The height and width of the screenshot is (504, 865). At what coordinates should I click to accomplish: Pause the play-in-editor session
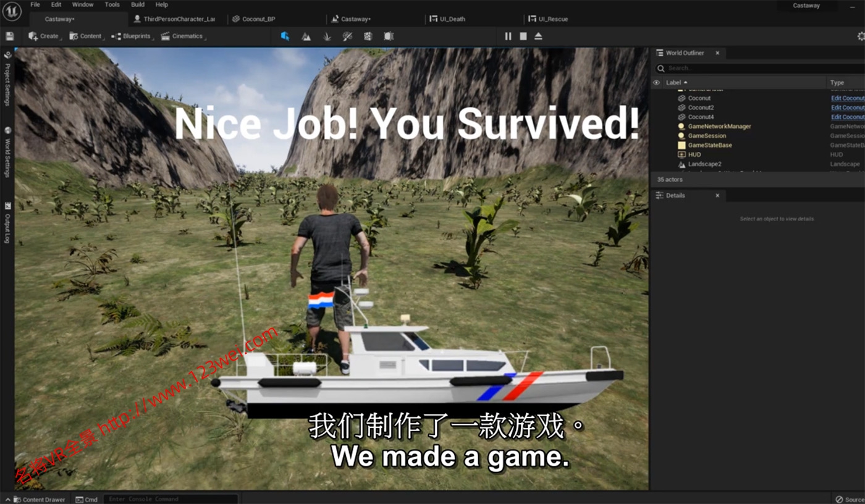(x=508, y=36)
